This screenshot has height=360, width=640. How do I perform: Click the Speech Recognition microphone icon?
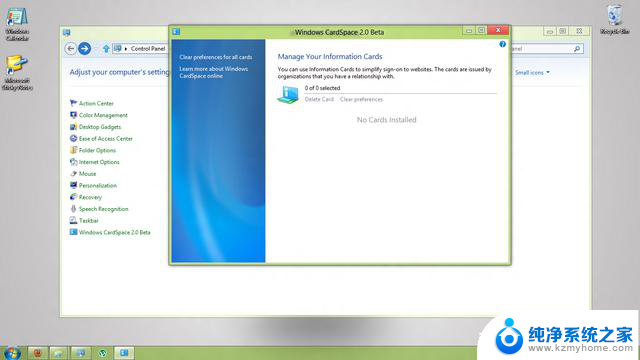[x=73, y=209]
